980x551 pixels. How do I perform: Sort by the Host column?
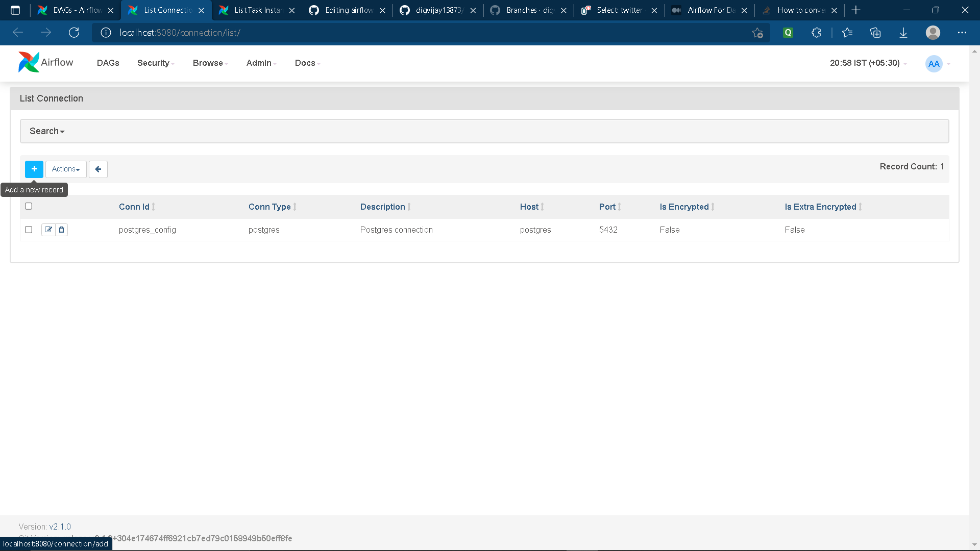(x=529, y=207)
